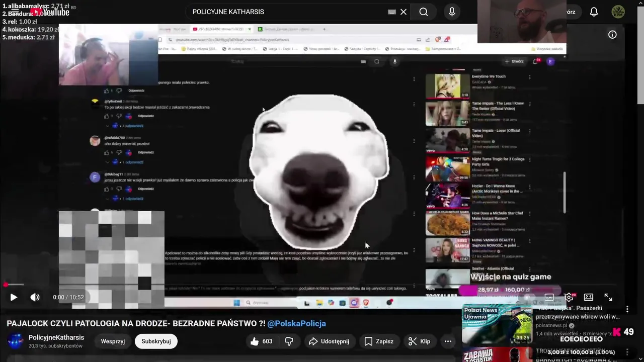Screen dimensions: 644x362
Task: Open the Everytime We Touch thumbnail in the inner video
Action: tap(448, 86)
